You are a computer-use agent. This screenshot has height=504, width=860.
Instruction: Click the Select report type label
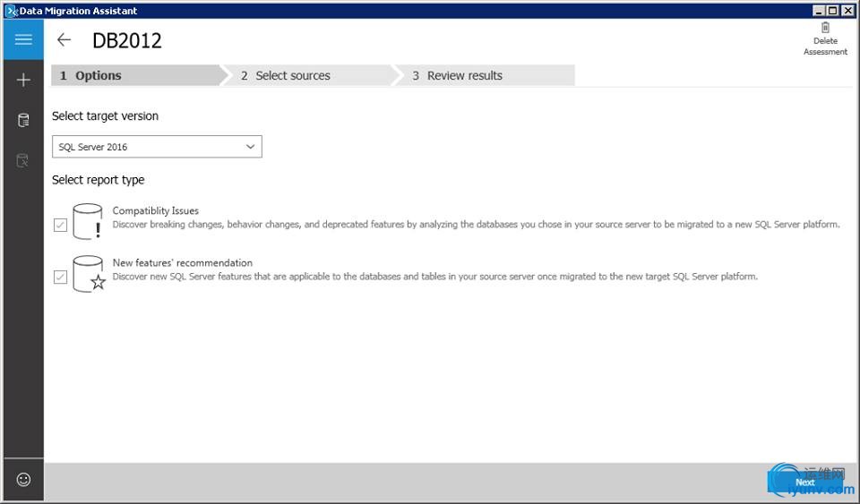[99, 180]
